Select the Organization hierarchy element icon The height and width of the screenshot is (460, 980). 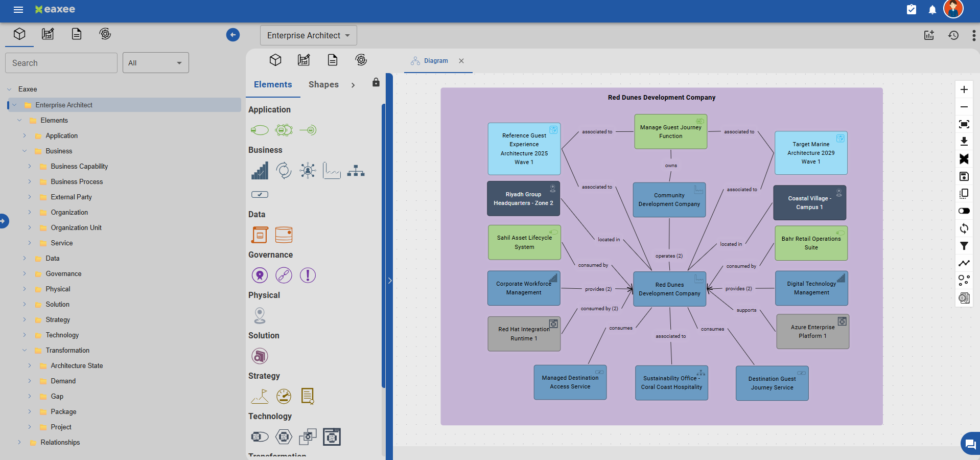[x=356, y=171]
